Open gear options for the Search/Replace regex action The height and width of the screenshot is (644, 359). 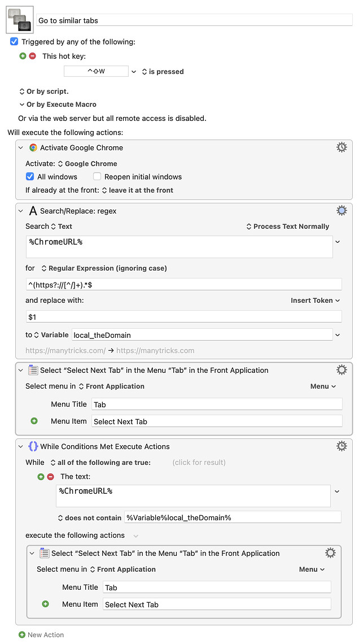[342, 210]
